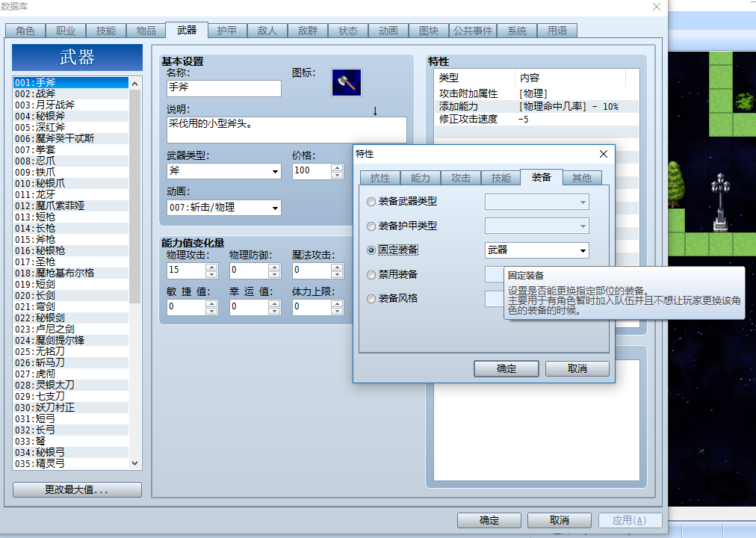756x538 pixels.
Task: Open the 动画 database tab
Action: (388, 31)
